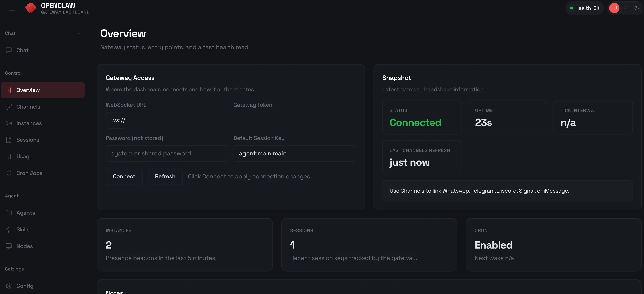Viewport: 644px width, 294px height.
Task: Open Cron Jobs in sidebar
Action: (x=29, y=173)
